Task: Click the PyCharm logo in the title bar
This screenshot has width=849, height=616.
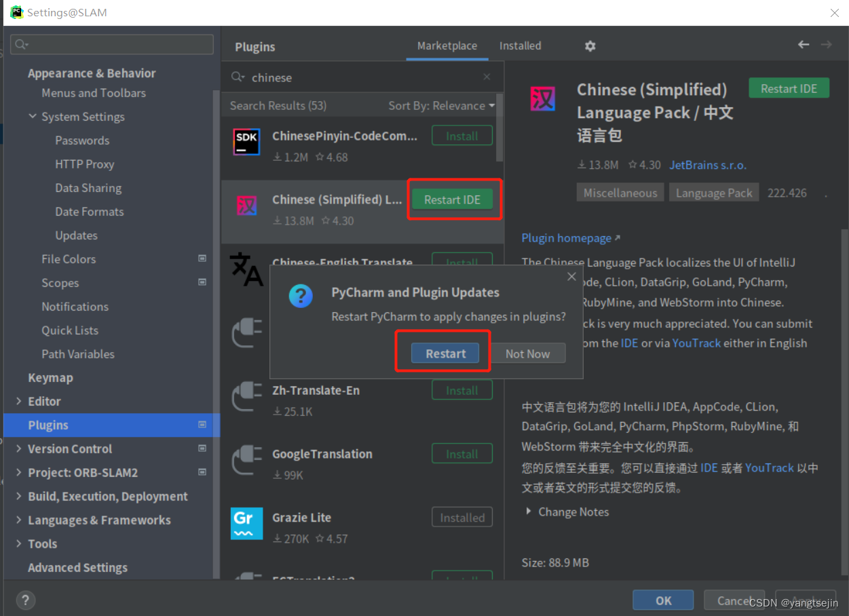Action: click(x=17, y=12)
